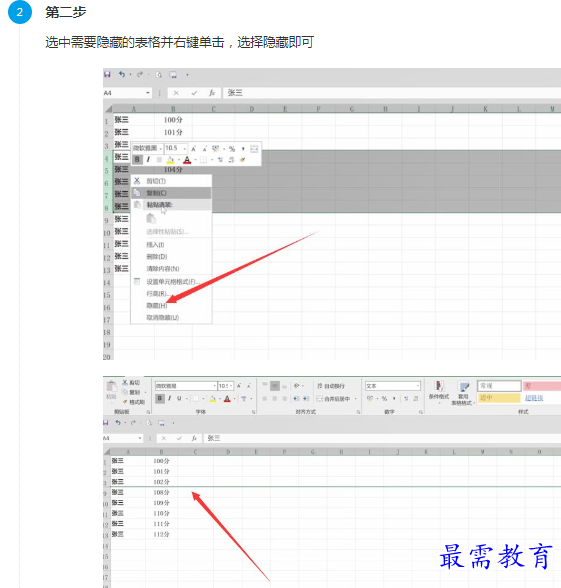Image resolution: width=561 pixels, height=588 pixels.
Task: Click red font color A in lower ribbon
Action: (227, 399)
